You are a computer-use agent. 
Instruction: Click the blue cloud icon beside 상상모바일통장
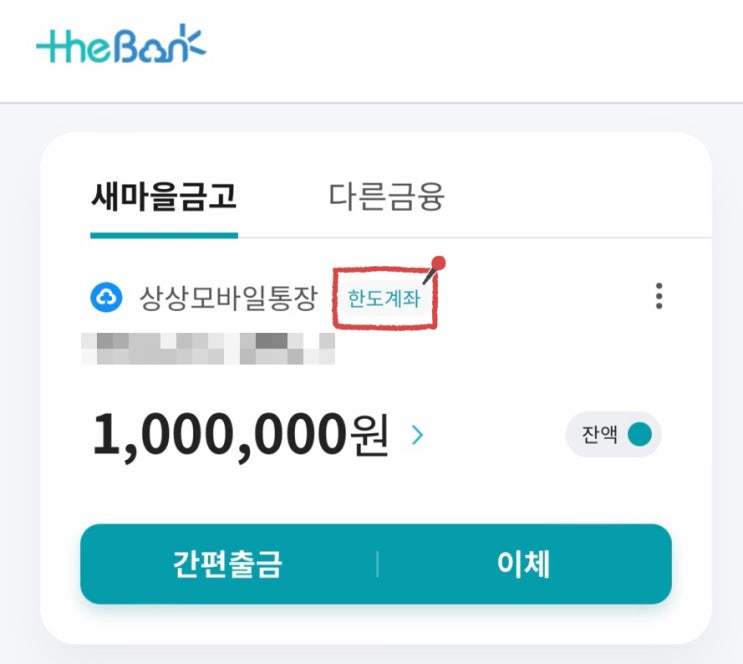pyautogui.click(x=106, y=296)
